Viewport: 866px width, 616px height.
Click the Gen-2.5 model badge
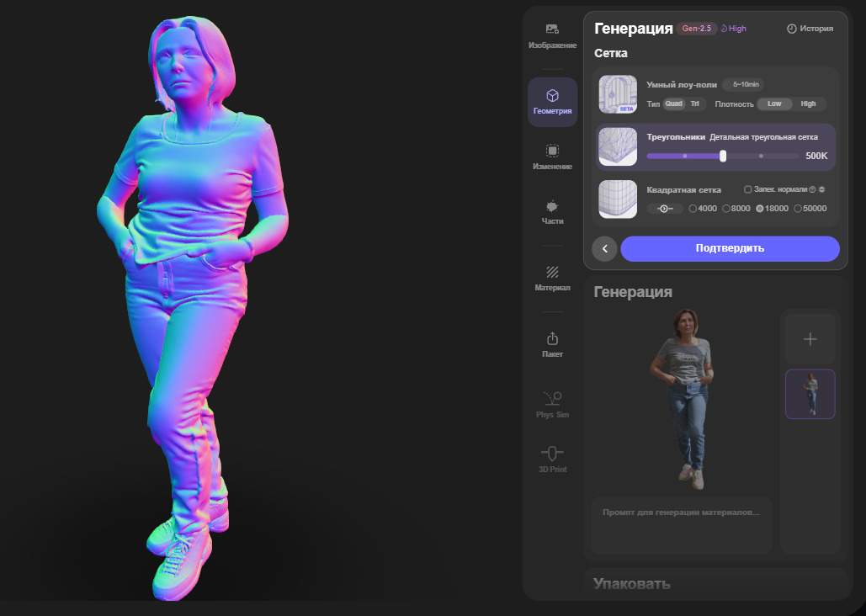697,28
